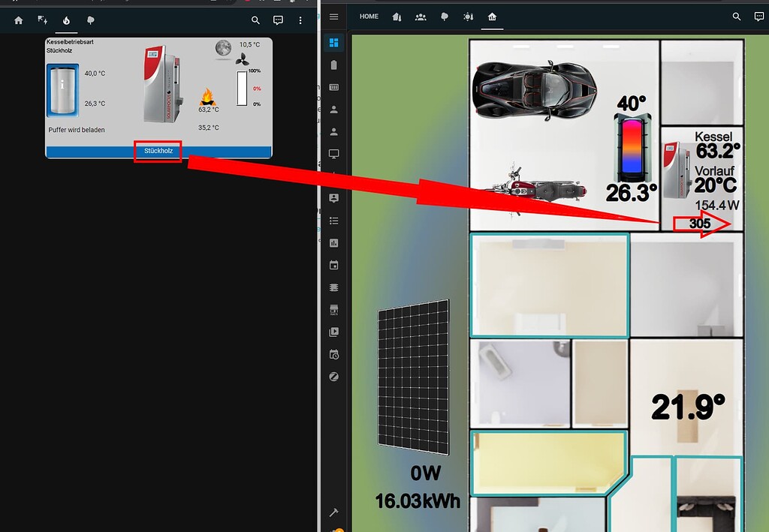The image size is (769, 532).
Task: Click the red arrow labeled 305
Action: click(702, 224)
